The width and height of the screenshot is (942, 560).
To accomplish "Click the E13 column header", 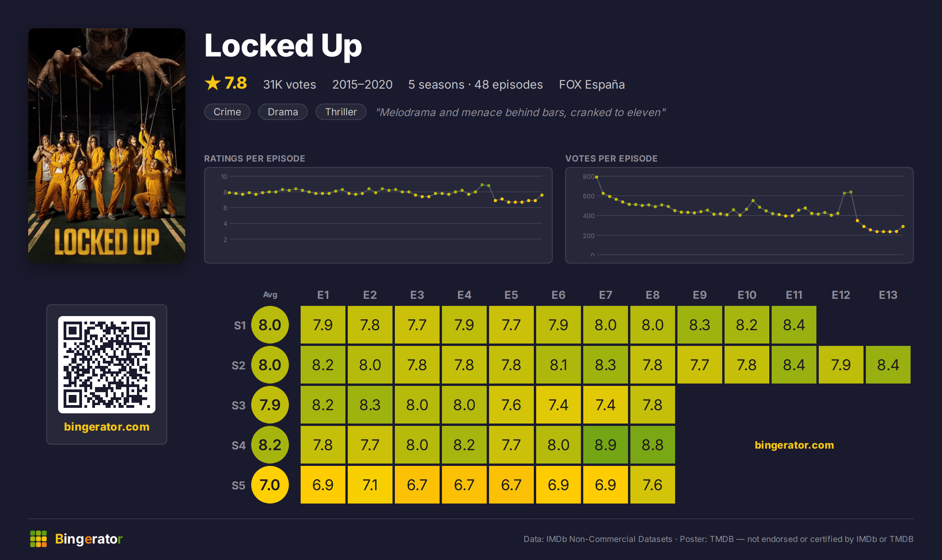I will pyautogui.click(x=888, y=295).
